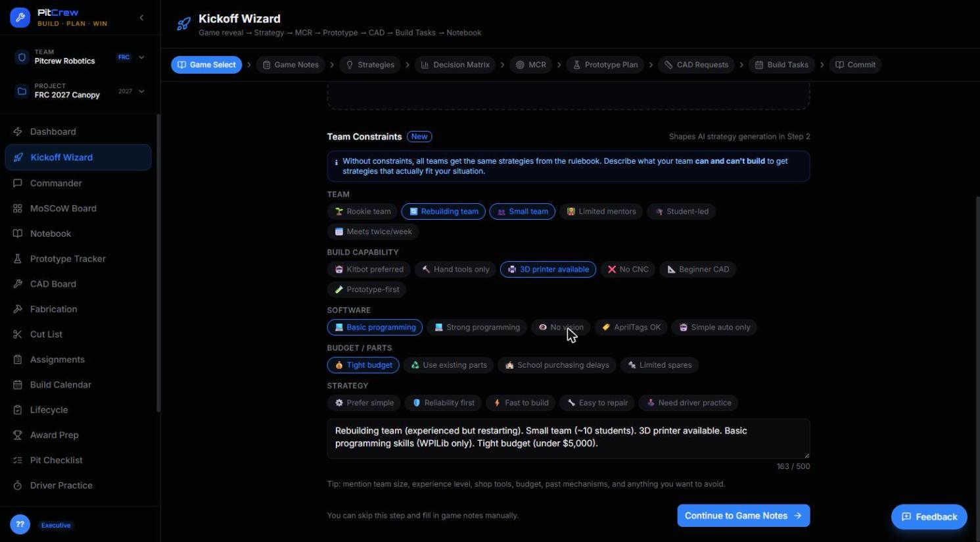Image resolution: width=980 pixels, height=542 pixels.
Task: Click the Notebook book icon in sidebar
Action: pyautogui.click(x=18, y=234)
